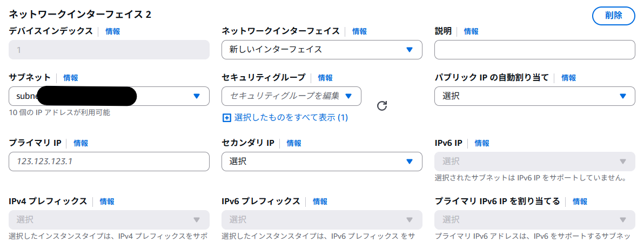Open the 情報 link next to サブネット
The height and width of the screenshot is (242, 644).
click(x=71, y=78)
